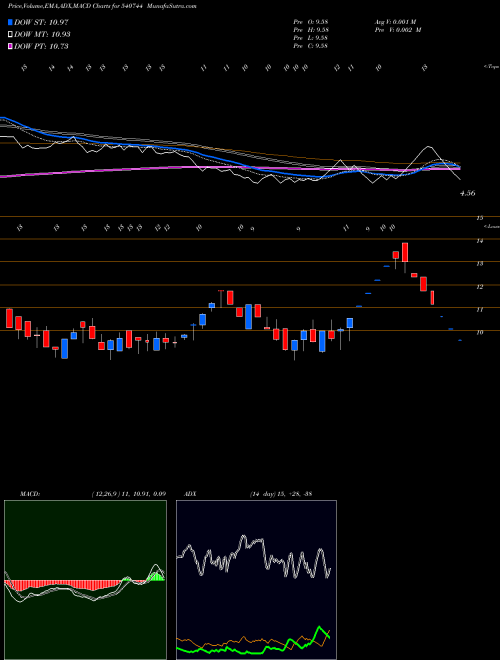Click the 'ADX' panel heading
The height and width of the screenshot is (660, 500).
[x=190, y=494]
